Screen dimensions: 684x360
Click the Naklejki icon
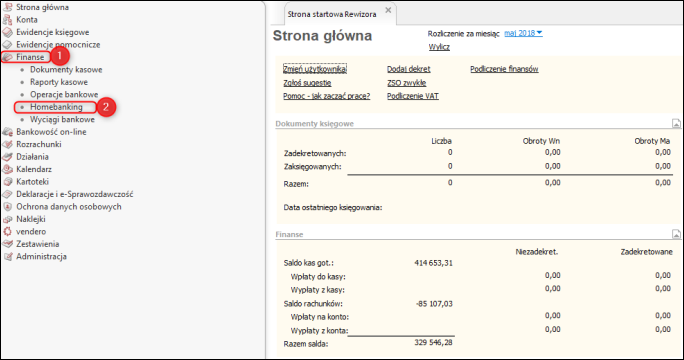7,219
